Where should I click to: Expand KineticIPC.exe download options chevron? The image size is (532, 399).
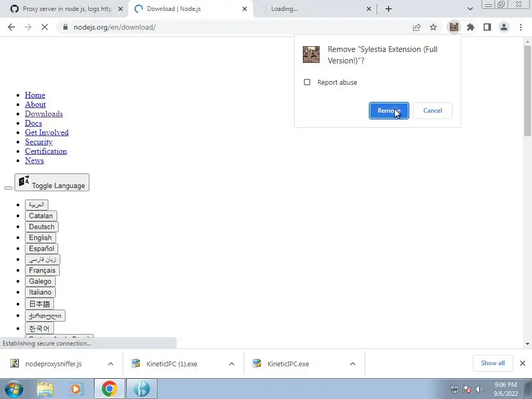click(x=353, y=364)
